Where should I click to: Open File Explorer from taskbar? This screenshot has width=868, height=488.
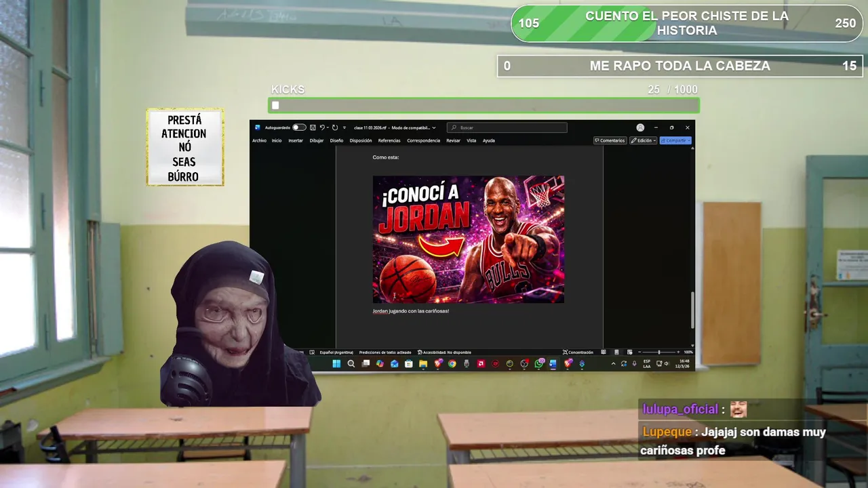coord(423,364)
